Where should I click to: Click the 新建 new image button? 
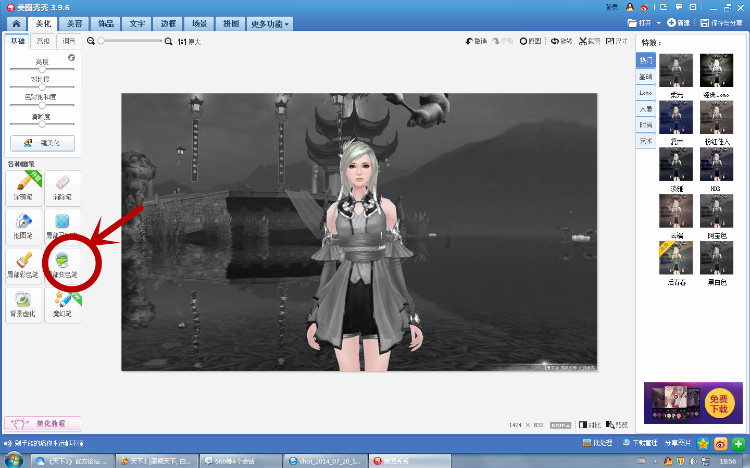click(x=679, y=23)
